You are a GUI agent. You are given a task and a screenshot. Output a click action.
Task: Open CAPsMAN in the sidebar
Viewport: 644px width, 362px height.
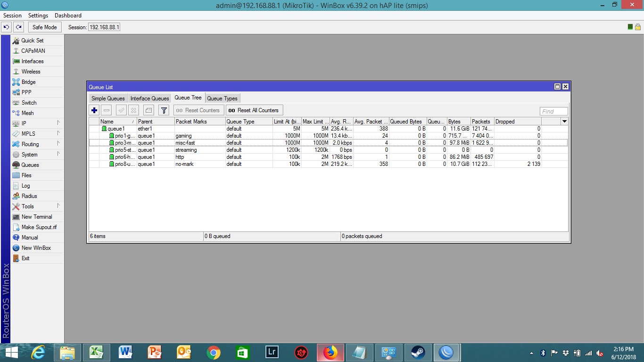pyautogui.click(x=37, y=51)
